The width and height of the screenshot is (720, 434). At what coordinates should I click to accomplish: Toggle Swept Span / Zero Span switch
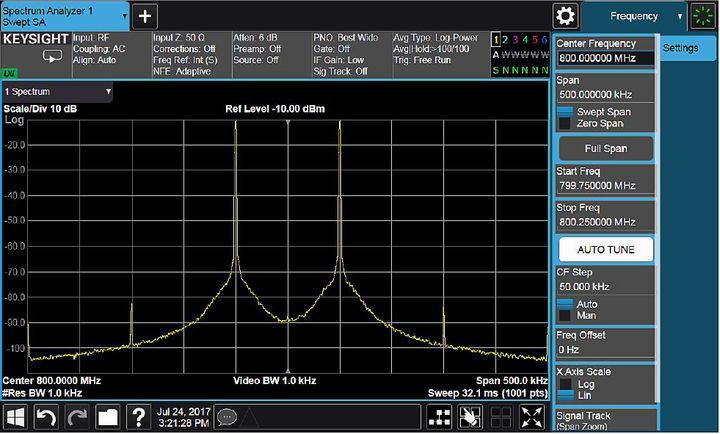[x=565, y=116]
